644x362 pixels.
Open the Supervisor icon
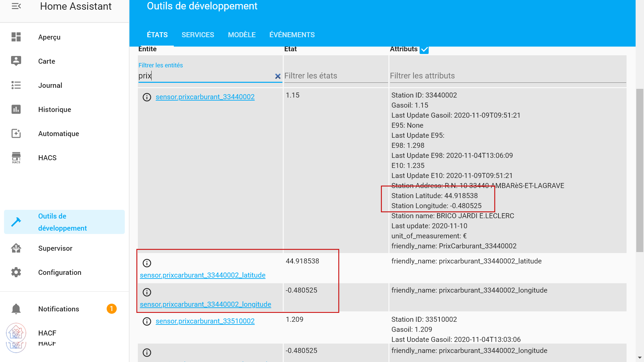point(16,248)
